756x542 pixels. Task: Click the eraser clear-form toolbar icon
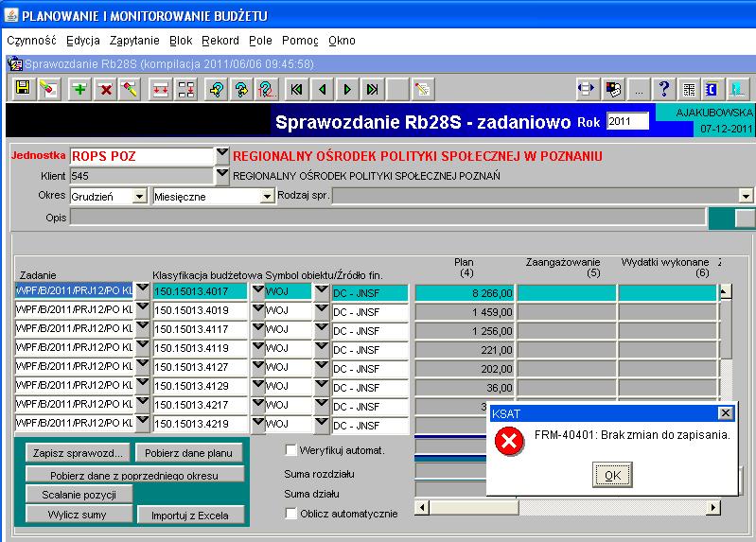tap(48, 89)
